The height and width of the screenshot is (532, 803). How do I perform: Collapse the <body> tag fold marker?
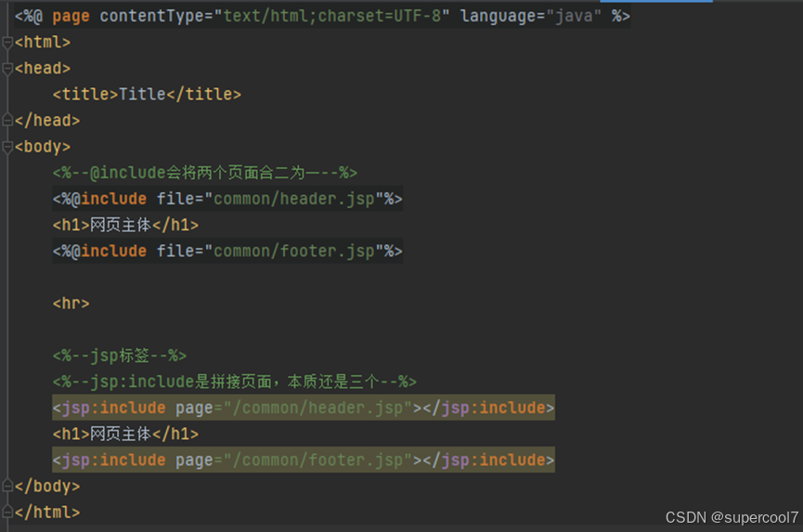pyautogui.click(x=7, y=147)
